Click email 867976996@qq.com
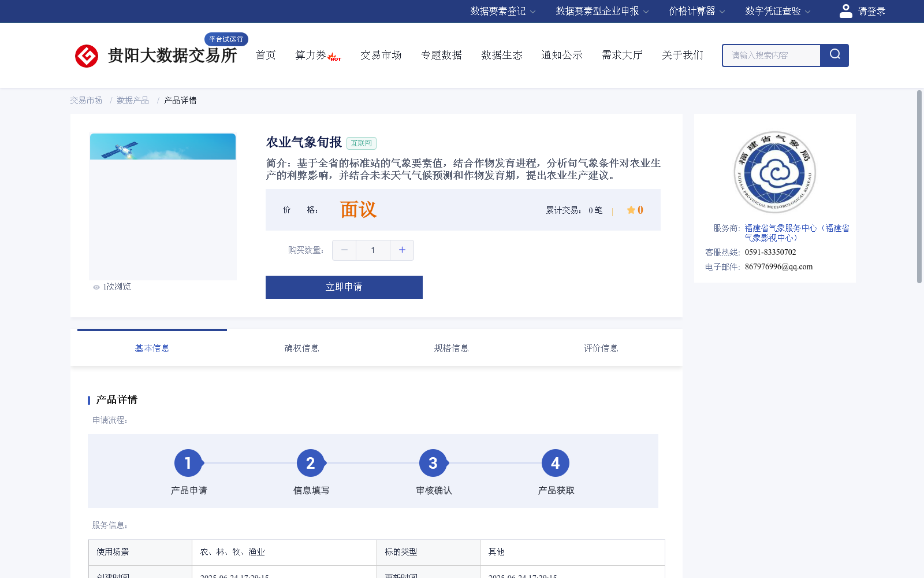This screenshot has height=578, width=924. pyautogui.click(x=778, y=267)
